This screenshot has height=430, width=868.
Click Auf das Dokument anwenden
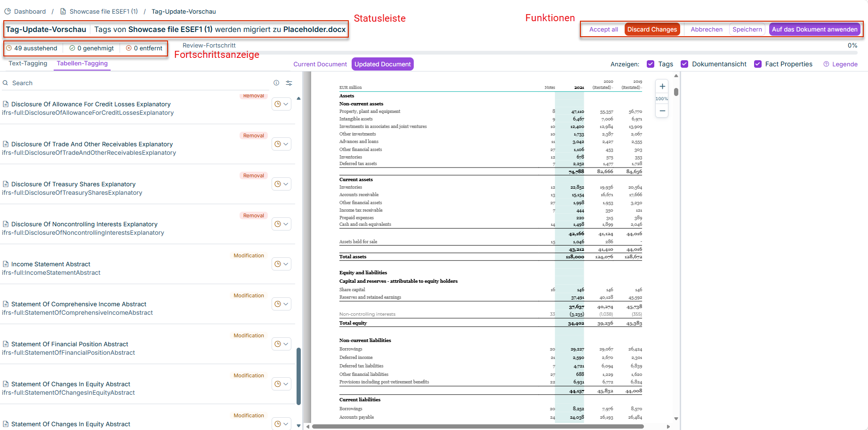tap(814, 29)
